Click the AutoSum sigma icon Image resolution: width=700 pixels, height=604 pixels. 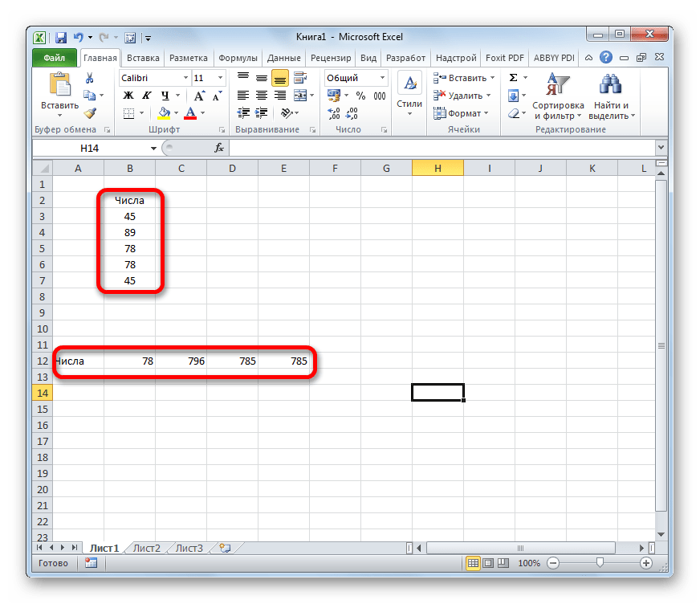tap(513, 78)
